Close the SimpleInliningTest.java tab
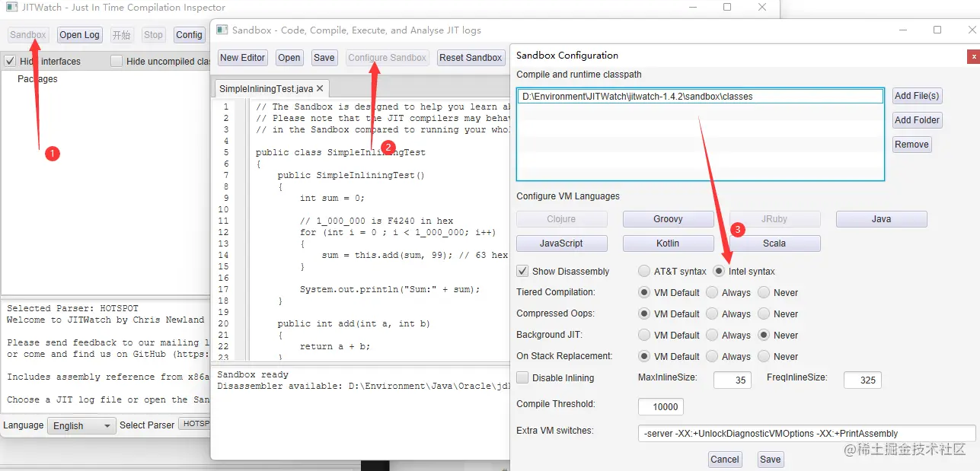Viewport: 980px width, 471px height. click(321, 89)
